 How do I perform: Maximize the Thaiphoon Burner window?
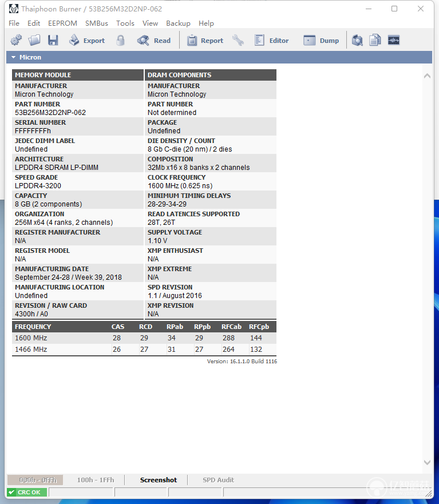point(394,9)
